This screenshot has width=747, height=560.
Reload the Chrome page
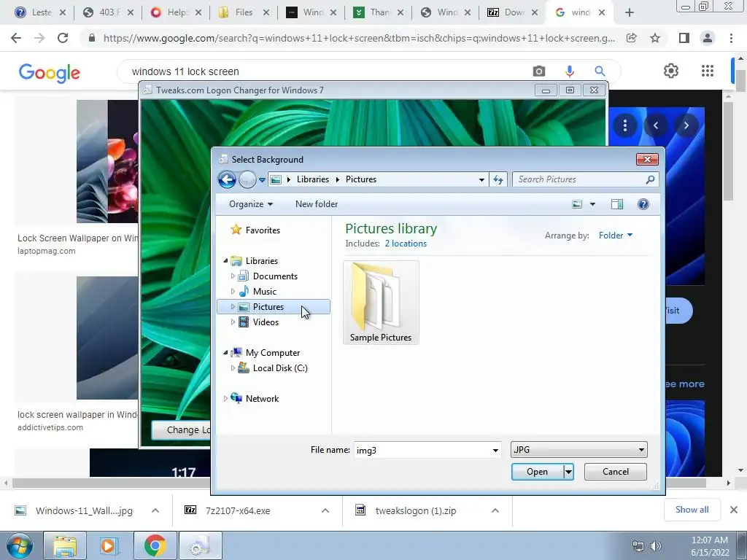click(63, 38)
